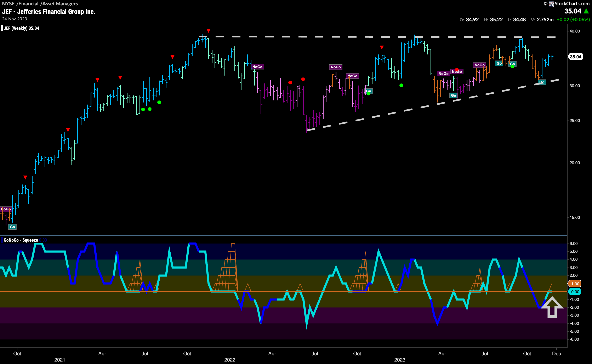Click the 40.00 price axis label
This screenshot has height=364, width=592.
(575, 31)
